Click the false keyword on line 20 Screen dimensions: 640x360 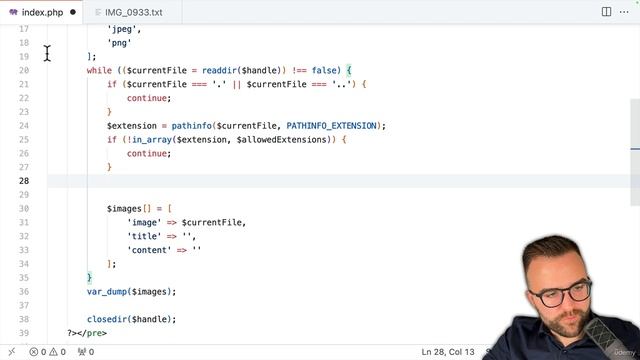pyautogui.click(x=324, y=70)
